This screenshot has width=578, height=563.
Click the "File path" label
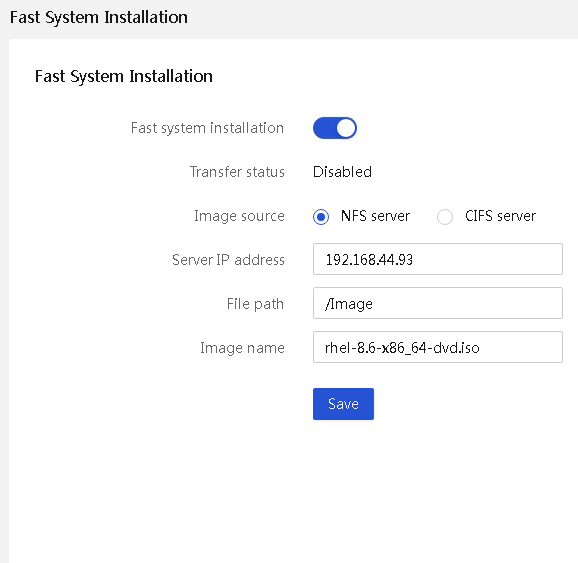255,304
